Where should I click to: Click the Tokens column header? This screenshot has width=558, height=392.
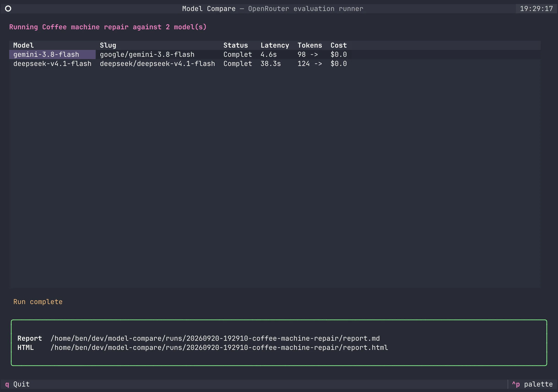(x=310, y=45)
